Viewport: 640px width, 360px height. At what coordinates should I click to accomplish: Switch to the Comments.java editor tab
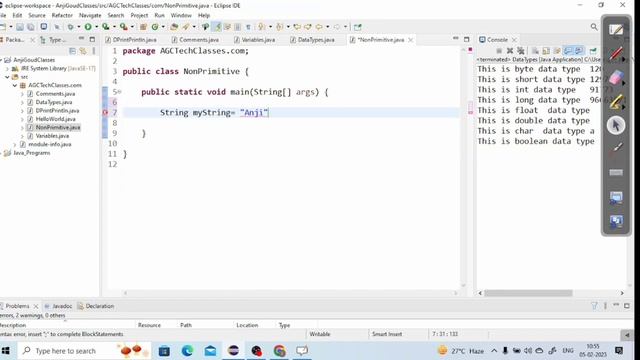195,40
